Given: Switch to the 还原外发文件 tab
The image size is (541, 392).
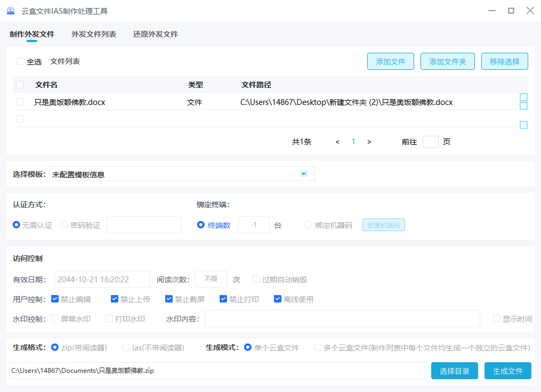Looking at the screenshot, I should 155,34.
